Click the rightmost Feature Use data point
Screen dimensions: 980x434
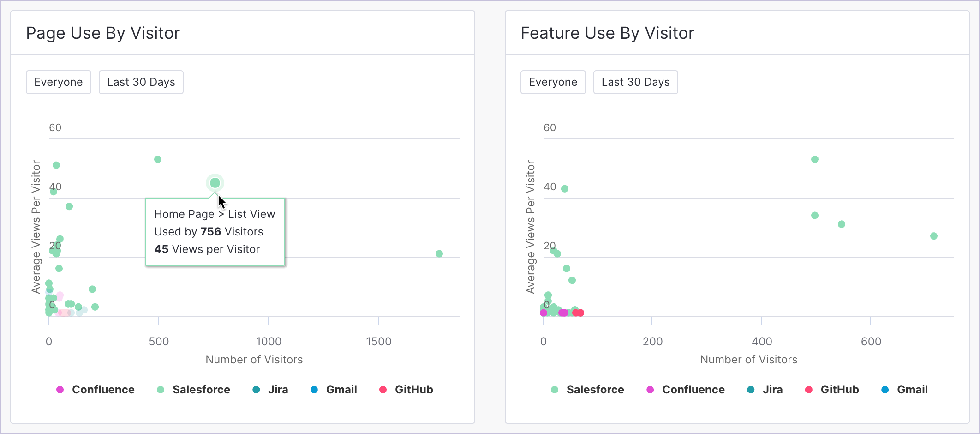click(x=934, y=236)
